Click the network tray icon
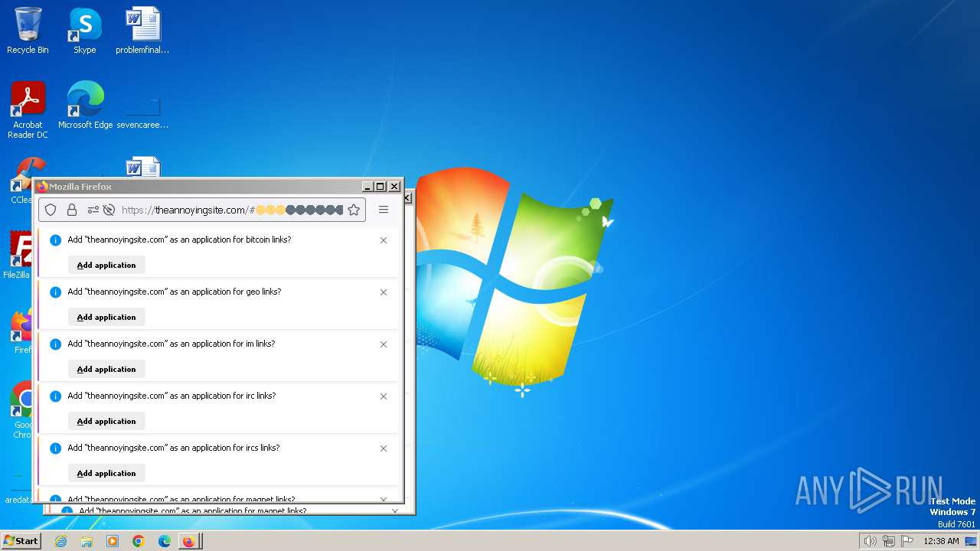This screenshot has height=551, width=980. tap(889, 541)
